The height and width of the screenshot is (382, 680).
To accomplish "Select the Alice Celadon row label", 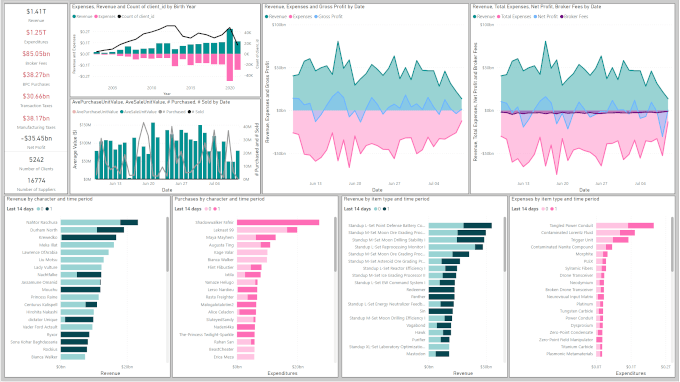I will (221, 312).
